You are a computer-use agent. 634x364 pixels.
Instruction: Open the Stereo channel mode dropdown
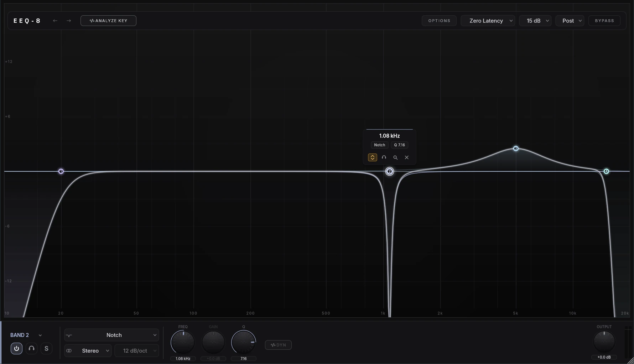click(x=88, y=351)
